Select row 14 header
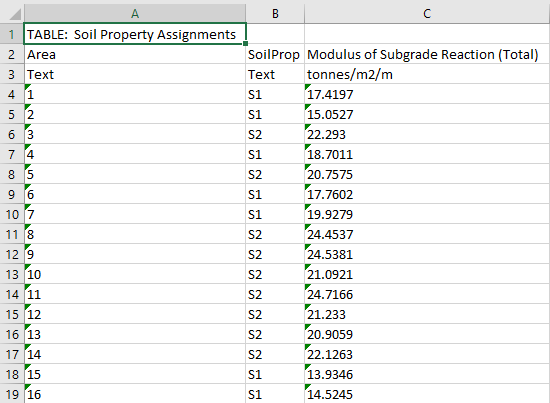550x403 pixels. click(x=12, y=294)
